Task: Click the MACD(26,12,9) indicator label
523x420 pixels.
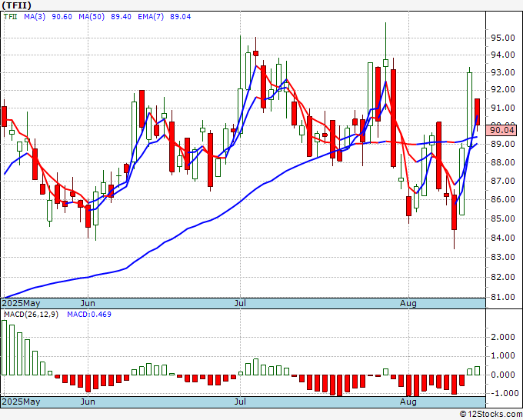Action: coord(31,315)
